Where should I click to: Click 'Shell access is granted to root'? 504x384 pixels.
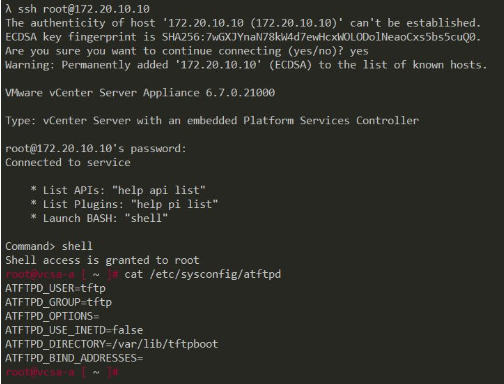pyautogui.click(x=102, y=260)
